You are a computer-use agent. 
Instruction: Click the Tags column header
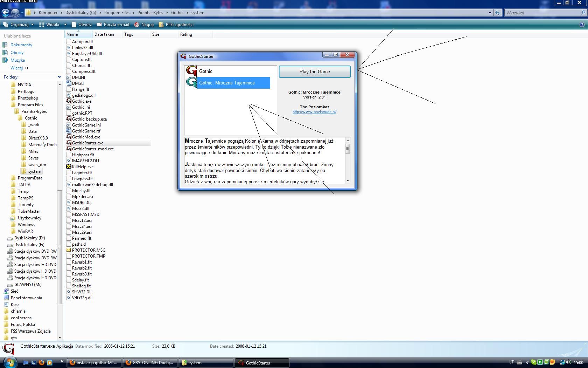136,34
